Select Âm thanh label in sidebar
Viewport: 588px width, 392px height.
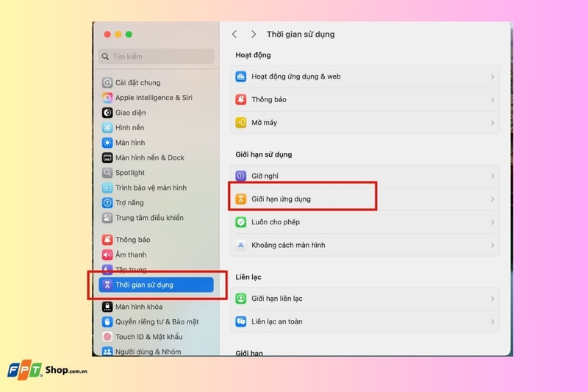131,254
